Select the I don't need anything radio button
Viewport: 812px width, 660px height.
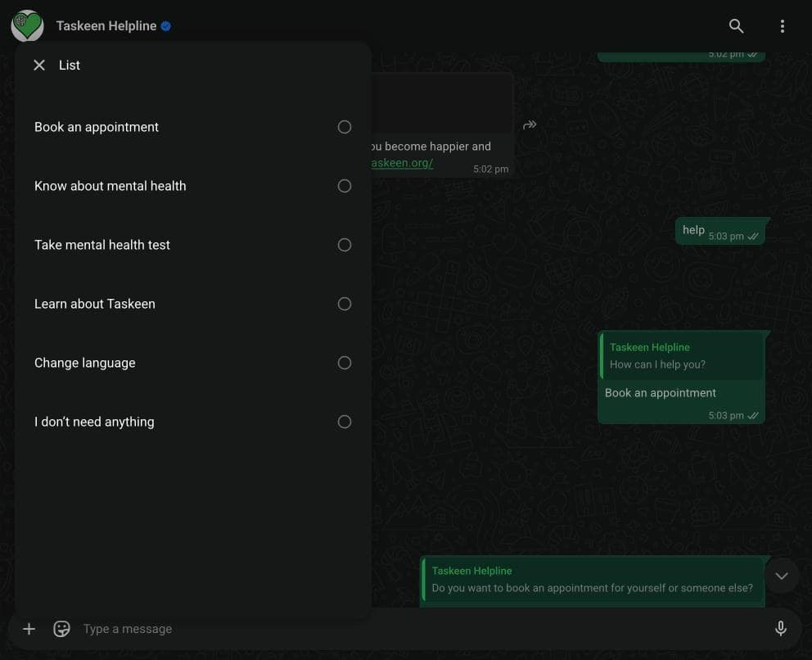[x=345, y=422]
